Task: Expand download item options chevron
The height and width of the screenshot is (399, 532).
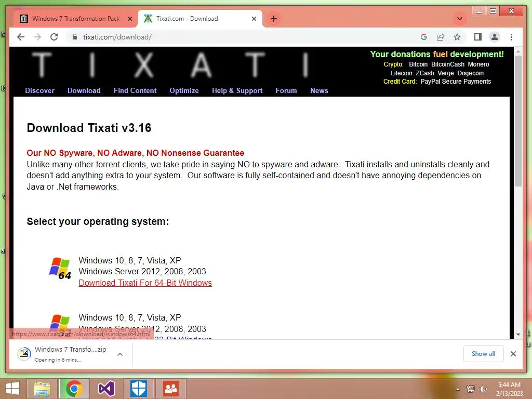Action: click(120, 354)
